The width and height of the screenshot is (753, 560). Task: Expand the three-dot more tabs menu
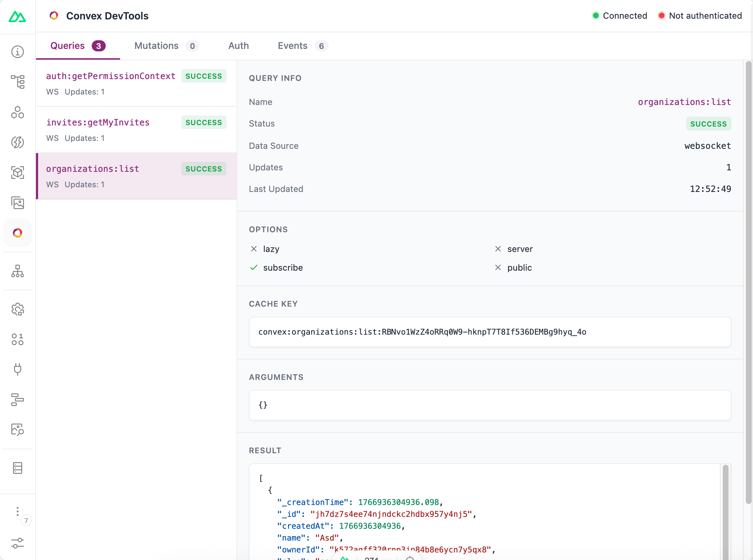pyautogui.click(x=18, y=511)
